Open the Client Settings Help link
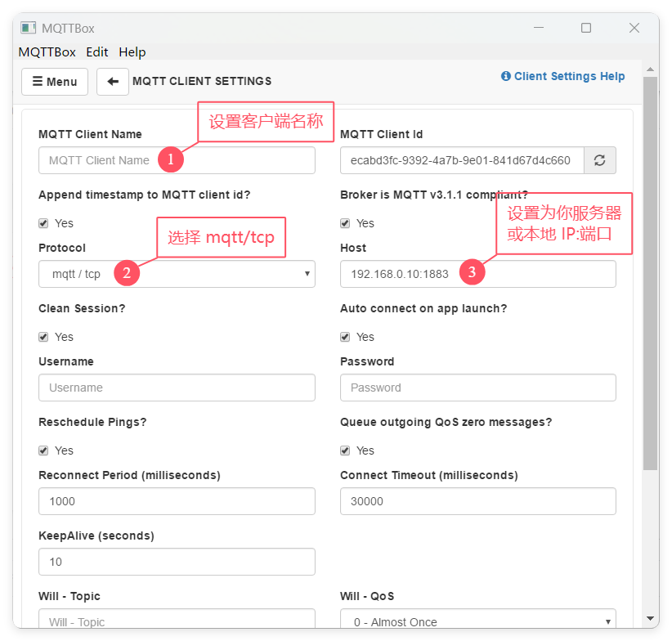 coord(562,76)
